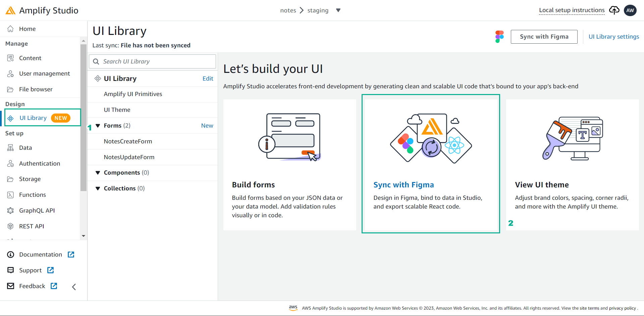Click sidebar scroll down arrow
Image resolution: width=644 pixels, height=316 pixels.
click(x=84, y=236)
